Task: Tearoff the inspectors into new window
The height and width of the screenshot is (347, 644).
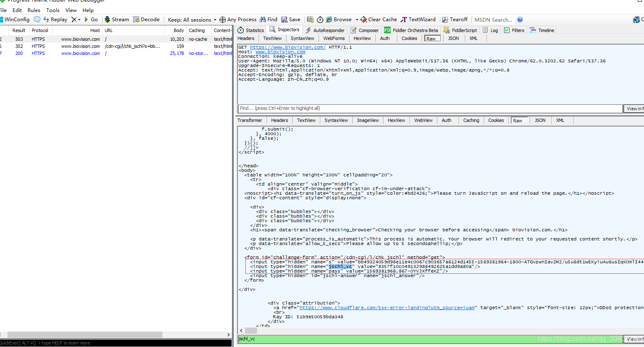Action: (455, 20)
